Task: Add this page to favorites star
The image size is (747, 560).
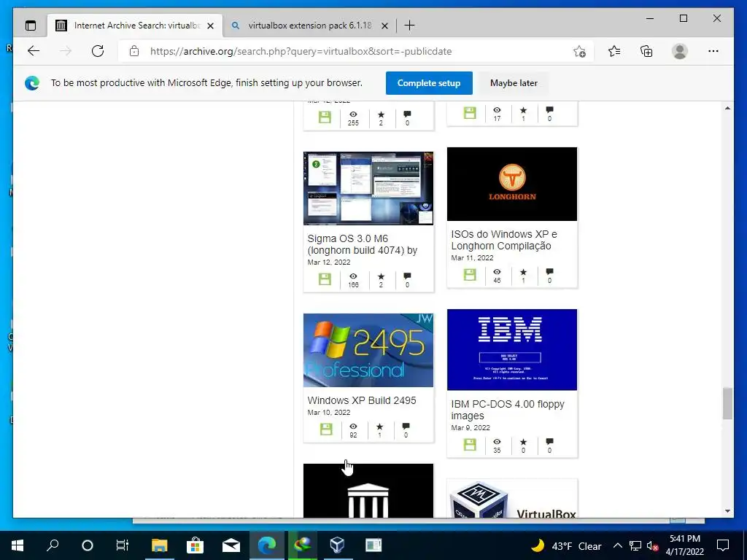Action: click(579, 52)
